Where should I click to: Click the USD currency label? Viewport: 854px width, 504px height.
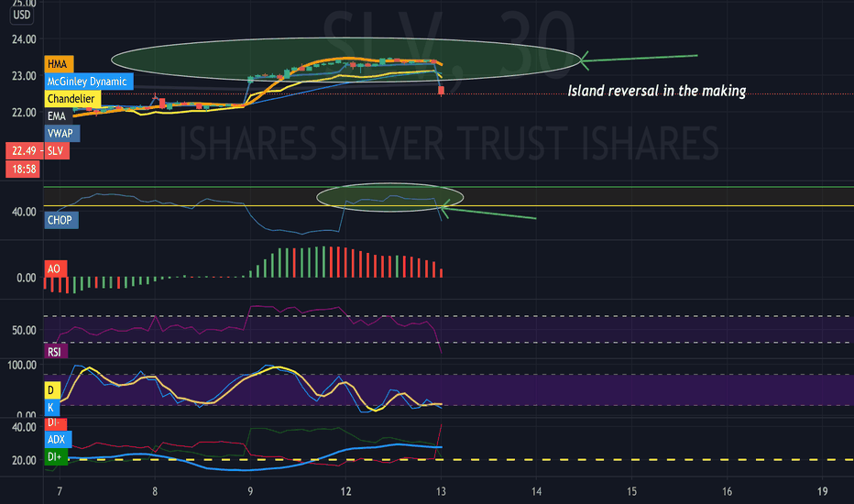pos(22,15)
